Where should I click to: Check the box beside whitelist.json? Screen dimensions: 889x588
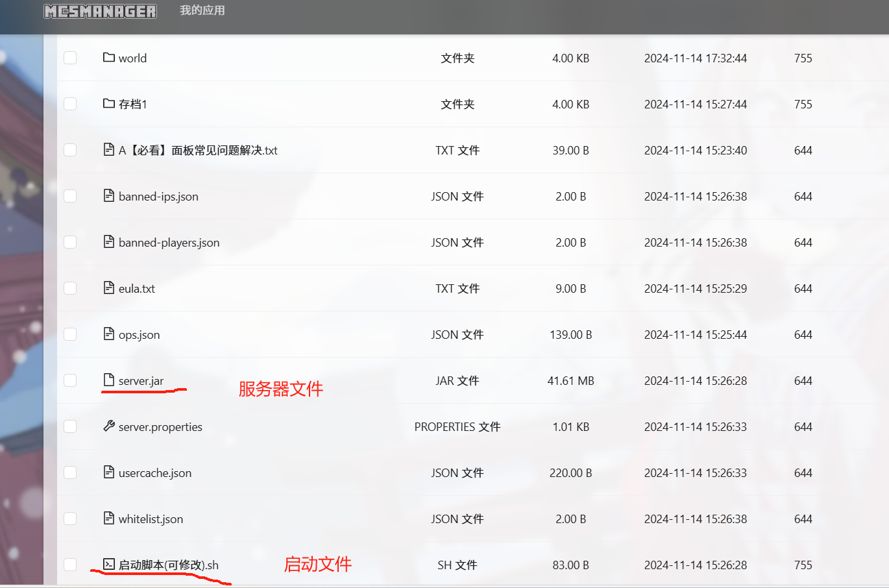[x=70, y=519]
